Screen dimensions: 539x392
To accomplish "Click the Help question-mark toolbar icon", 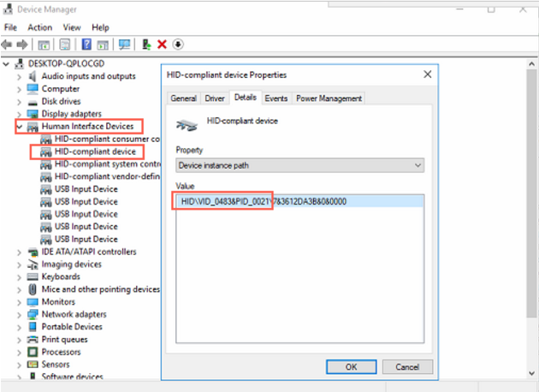I will coord(86,44).
